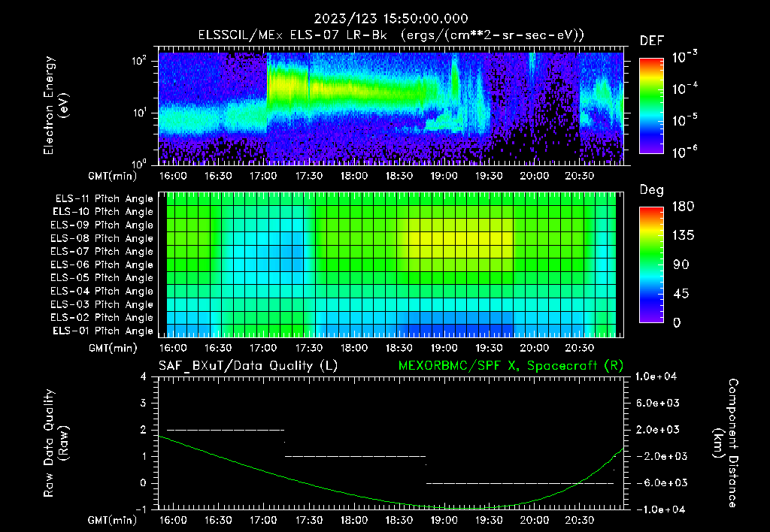
Task: Click the timestamp title 2023/123 15:50:00.000
Action: point(391,19)
